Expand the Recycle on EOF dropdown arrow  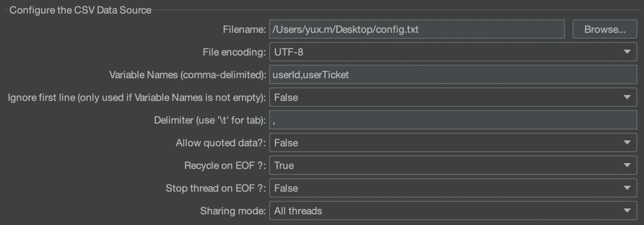tap(627, 165)
